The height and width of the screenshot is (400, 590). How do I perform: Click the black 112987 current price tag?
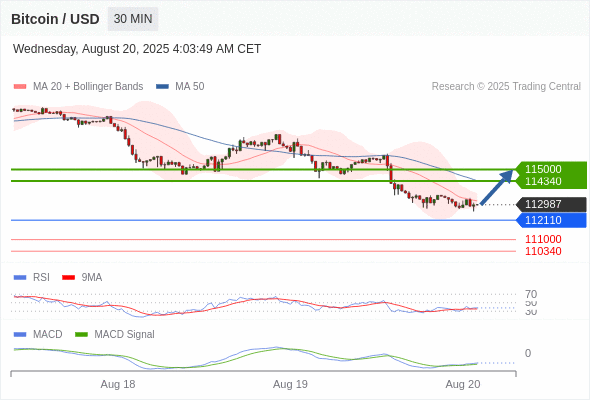click(551, 204)
